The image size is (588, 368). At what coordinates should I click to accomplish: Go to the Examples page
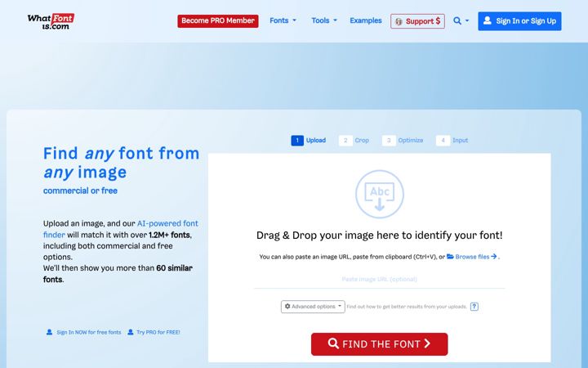366,20
